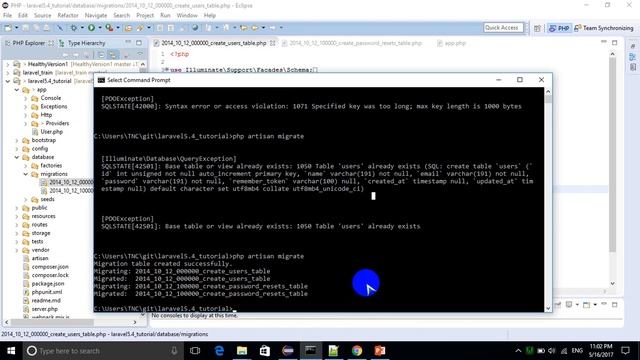This screenshot has width=640, height=360.
Task: Switch to Eclipse in the taskbar
Action: pos(288,351)
